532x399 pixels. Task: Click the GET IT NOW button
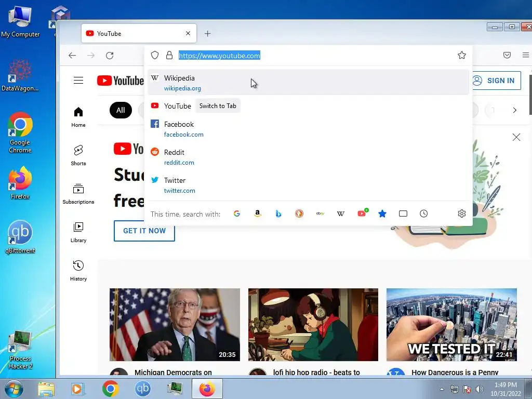click(144, 231)
